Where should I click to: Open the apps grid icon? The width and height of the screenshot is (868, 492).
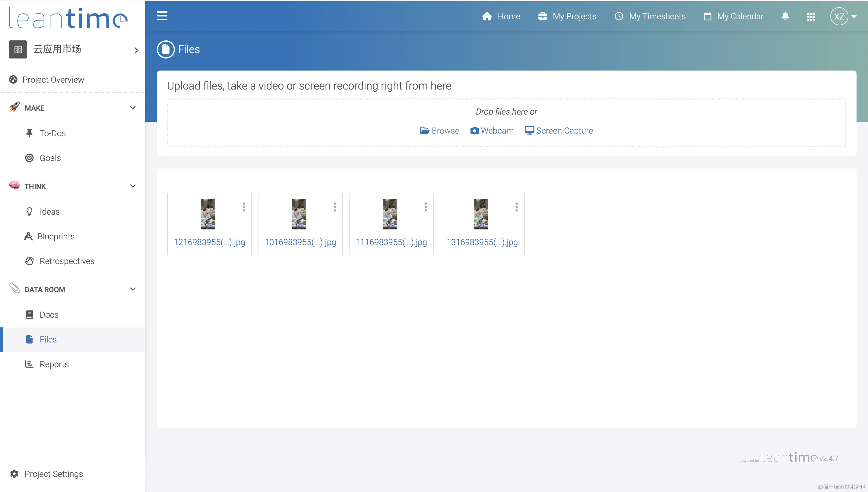pyautogui.click(x=811, y=17)
